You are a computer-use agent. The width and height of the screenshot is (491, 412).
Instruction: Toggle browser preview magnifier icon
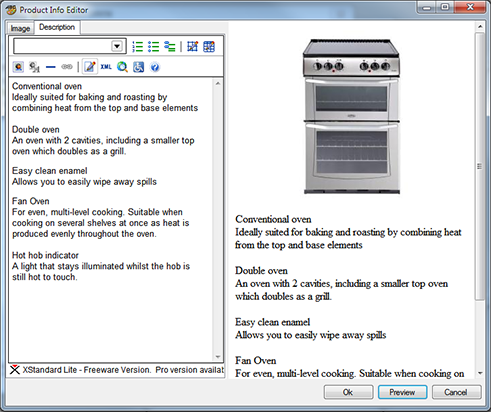[122, 67]
